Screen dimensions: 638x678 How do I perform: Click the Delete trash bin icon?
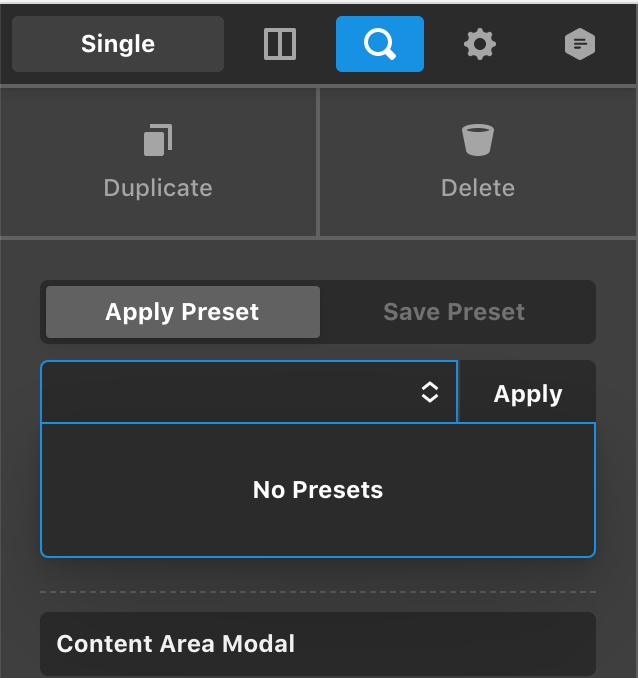tap(478, 140)
